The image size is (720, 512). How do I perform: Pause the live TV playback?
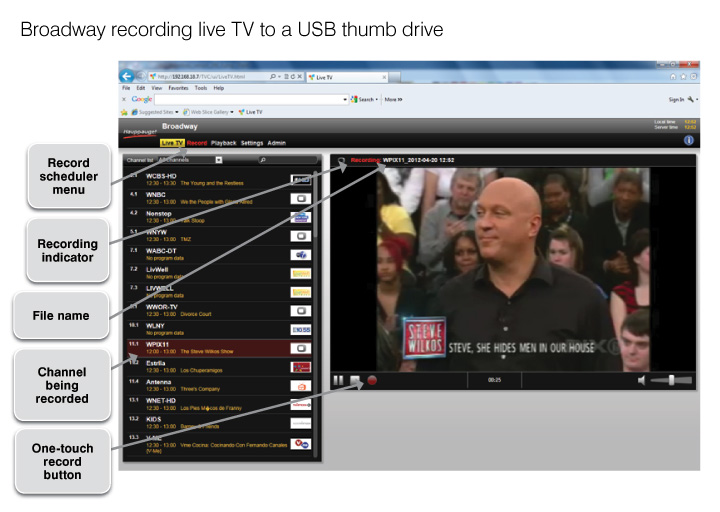pos(339,380)
